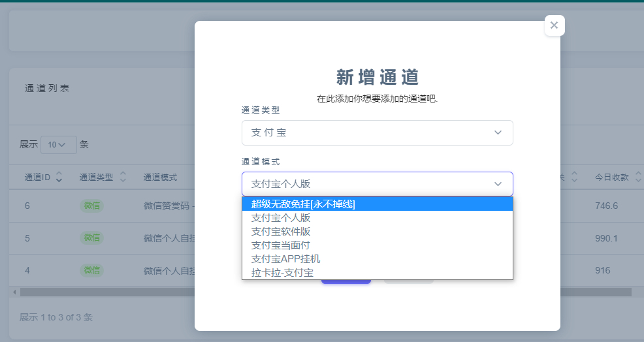Sort by 通道ID column arrows
This screenshot has height=342, width=644.
pos(59,177)
